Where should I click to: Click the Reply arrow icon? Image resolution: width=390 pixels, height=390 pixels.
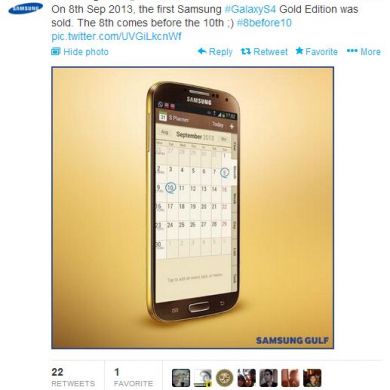[202, 51]
